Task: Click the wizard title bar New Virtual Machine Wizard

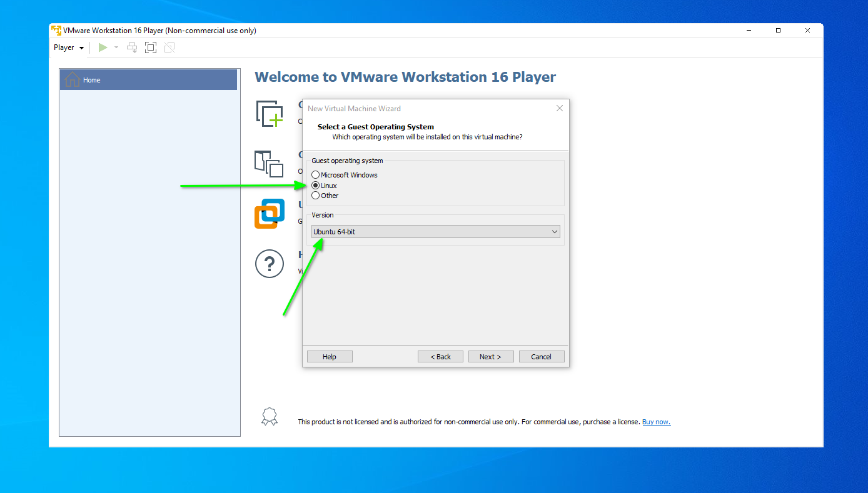Action: [x=354, y=108]
